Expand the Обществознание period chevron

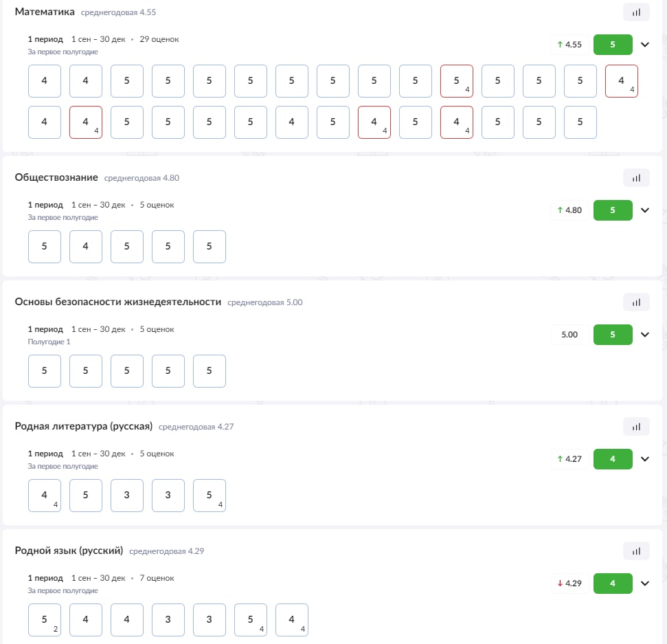(x=645, y=210)
